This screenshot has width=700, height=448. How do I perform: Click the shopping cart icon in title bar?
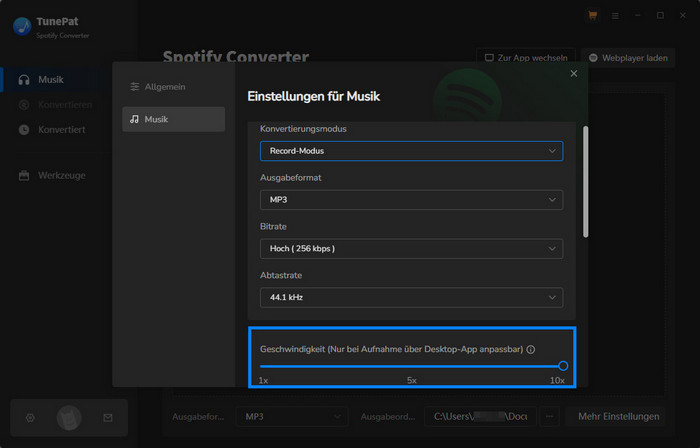[592, 16]
